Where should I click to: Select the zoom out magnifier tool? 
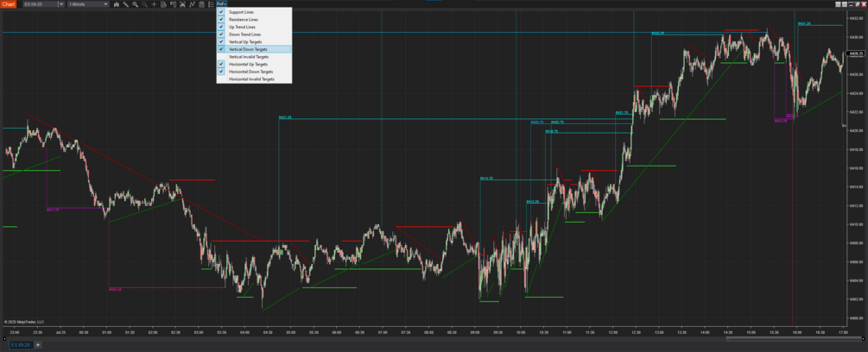pyautogui.click(x=144, y=3)
